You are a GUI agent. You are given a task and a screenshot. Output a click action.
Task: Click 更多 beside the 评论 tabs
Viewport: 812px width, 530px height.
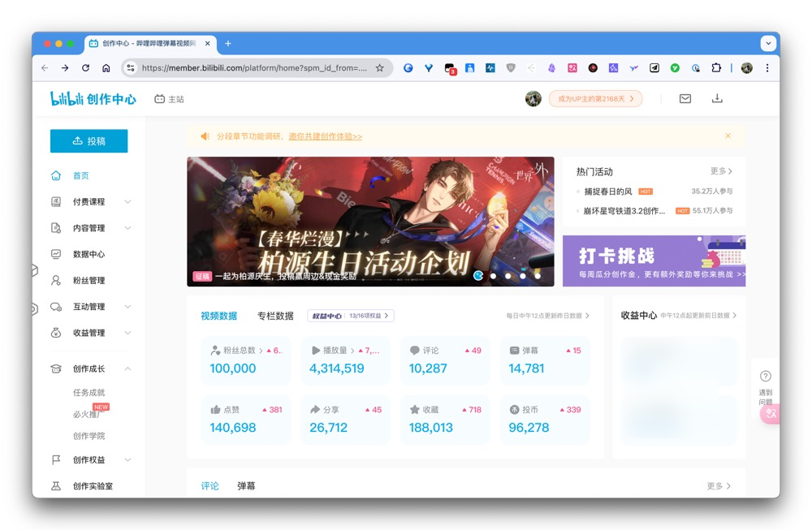719,486
